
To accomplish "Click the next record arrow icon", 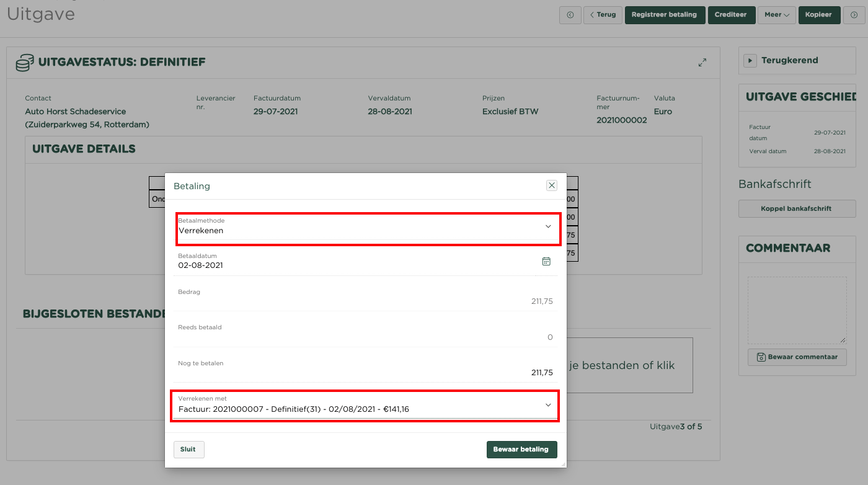I will click(854, 15).
